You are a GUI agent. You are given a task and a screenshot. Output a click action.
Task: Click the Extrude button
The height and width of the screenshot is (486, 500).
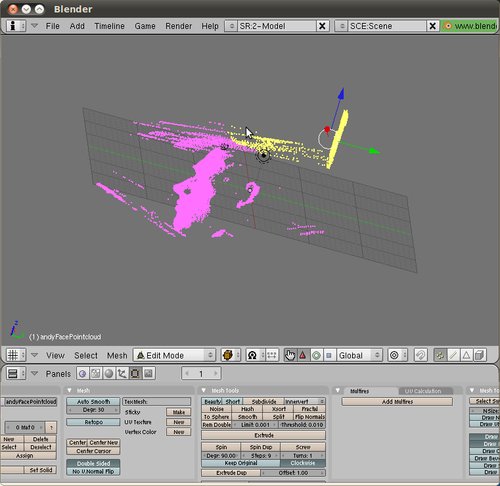tap(264, 435)
